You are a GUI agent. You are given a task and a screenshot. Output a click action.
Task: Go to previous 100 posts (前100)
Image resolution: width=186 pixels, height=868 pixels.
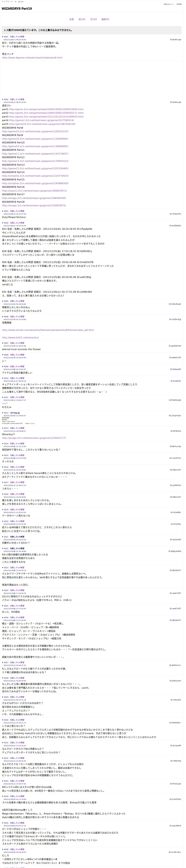(x=82, y=19)
